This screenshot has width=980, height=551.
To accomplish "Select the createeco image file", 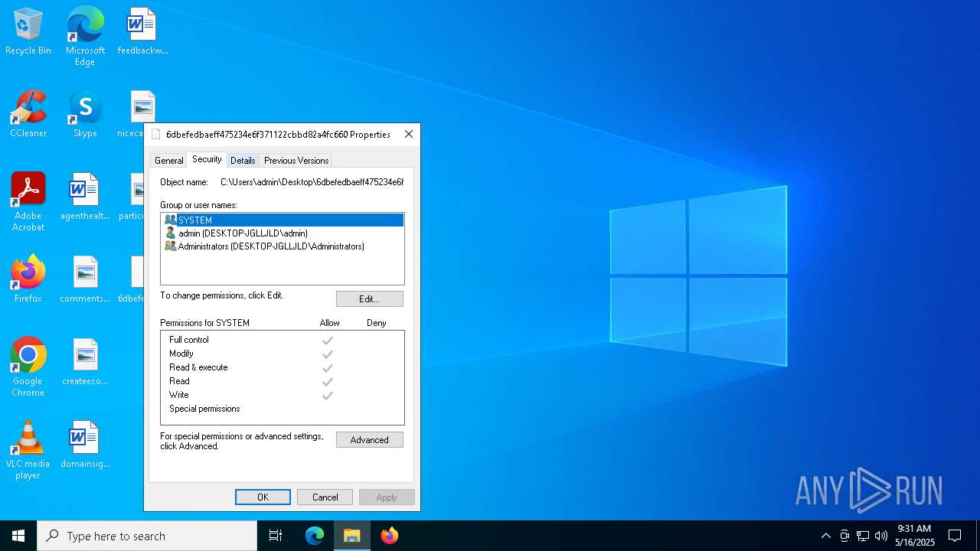I will point(85,363).
